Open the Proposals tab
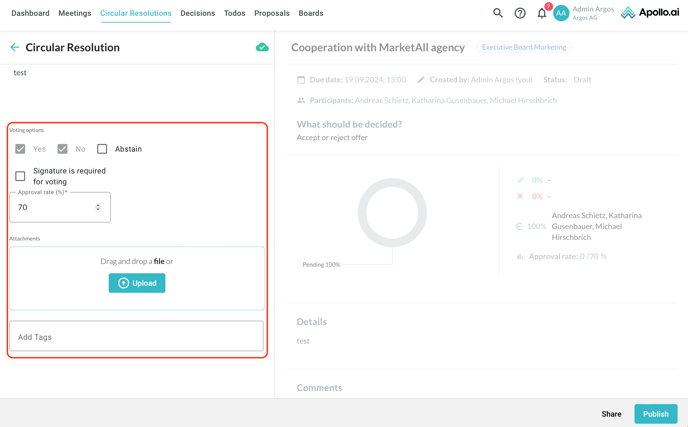This screenshot has width=688, height=427. point(271,13)
